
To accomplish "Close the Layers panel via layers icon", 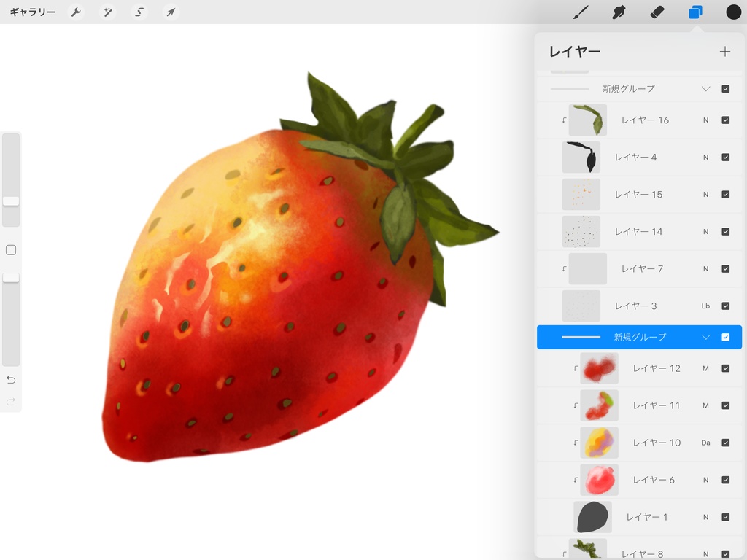I will (x=695, y=12).
